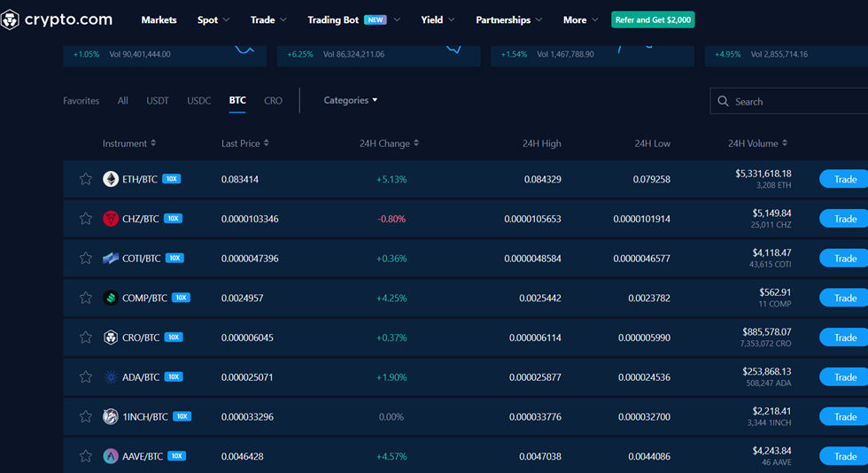The height and width of the screenshot is (473, 868).
Task: Trade the CRO/BTC pair
Action: [x=843, y=337]
